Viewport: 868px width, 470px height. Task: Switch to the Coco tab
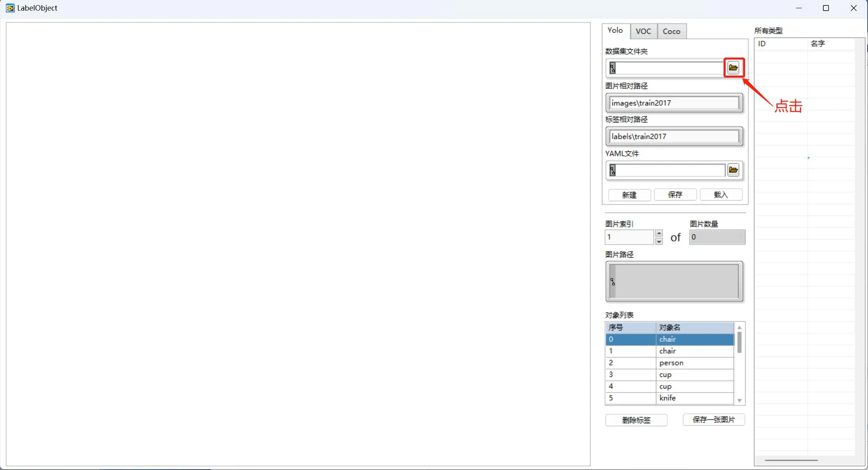coord(671,31)
